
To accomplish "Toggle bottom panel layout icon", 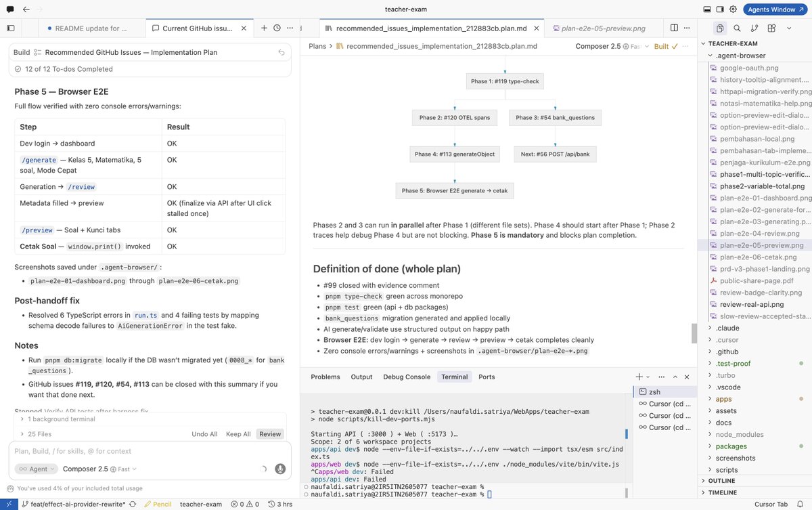I will coord(707,9).
